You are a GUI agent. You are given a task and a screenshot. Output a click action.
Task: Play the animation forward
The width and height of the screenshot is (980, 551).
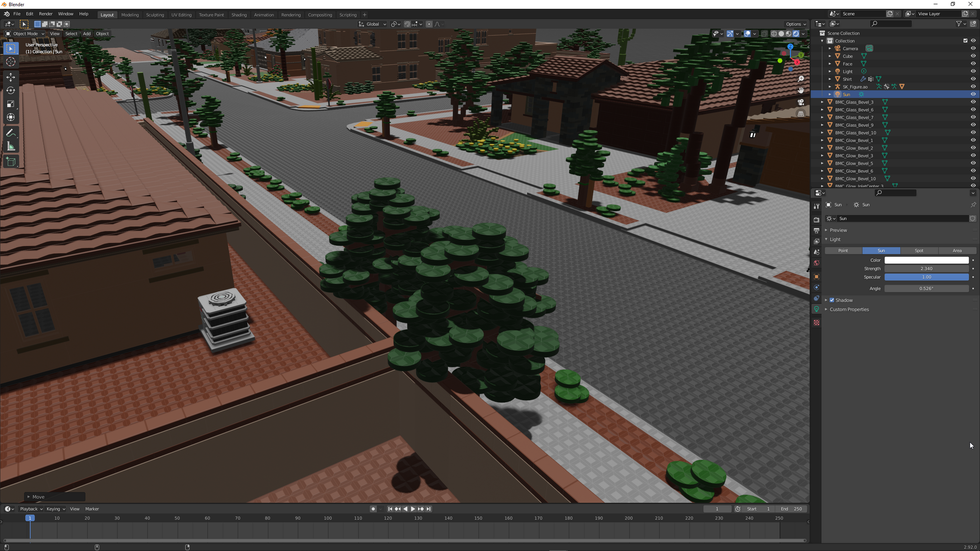coord(413,509)
